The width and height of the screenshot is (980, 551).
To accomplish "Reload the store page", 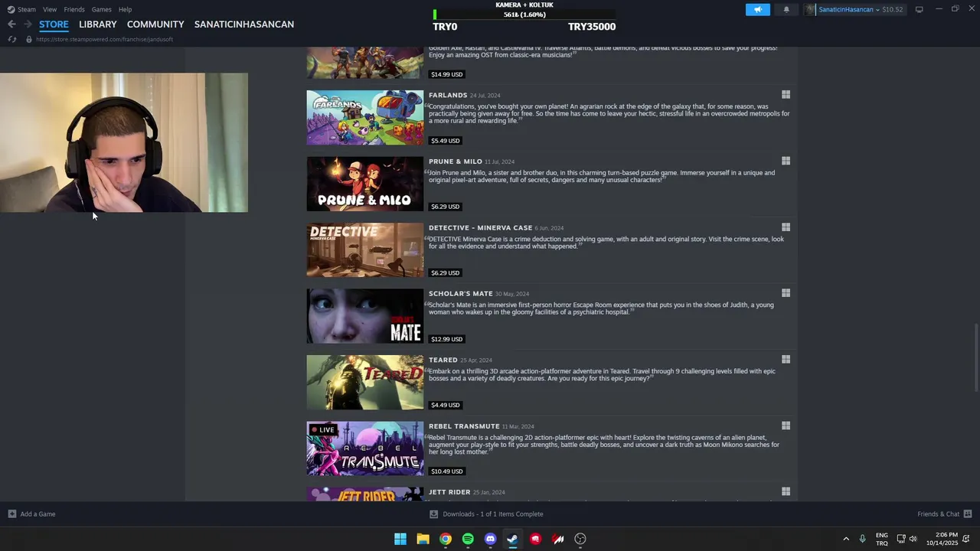I will click(12, 39).
